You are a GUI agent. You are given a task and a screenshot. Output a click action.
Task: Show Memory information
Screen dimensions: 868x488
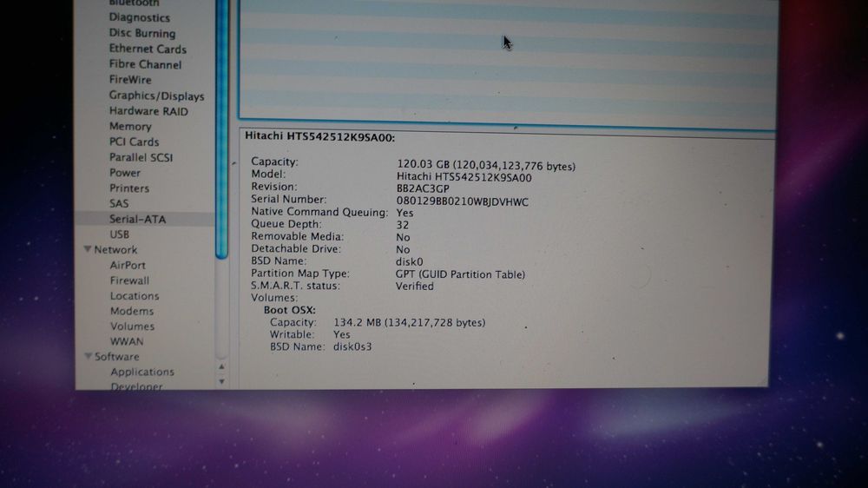point(130,126)
